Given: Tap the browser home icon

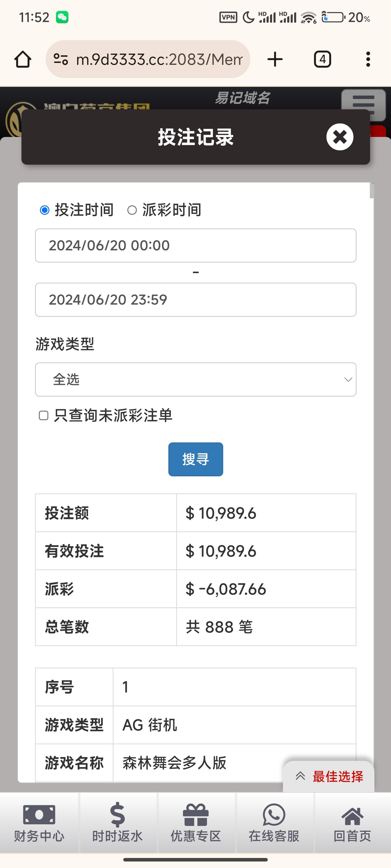Looking at the screenshot, I should pyautogui.click(x=23, y=59).
